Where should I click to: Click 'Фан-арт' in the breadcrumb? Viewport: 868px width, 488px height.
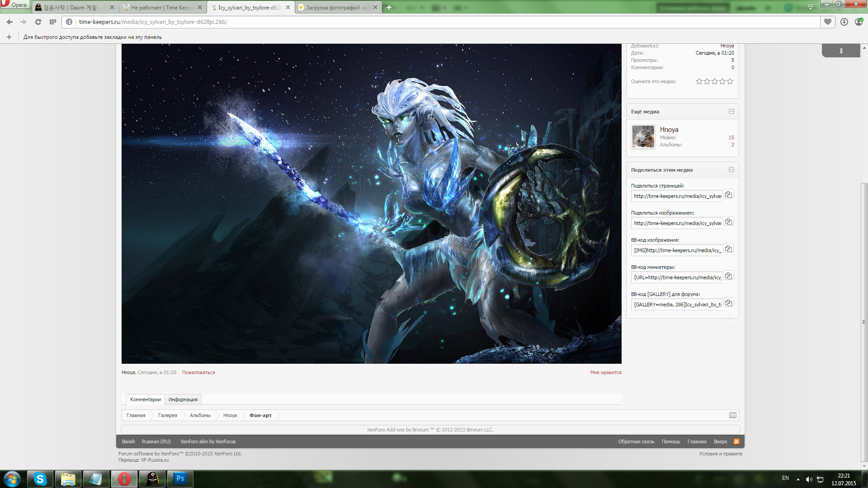click(x=260, y=415)
